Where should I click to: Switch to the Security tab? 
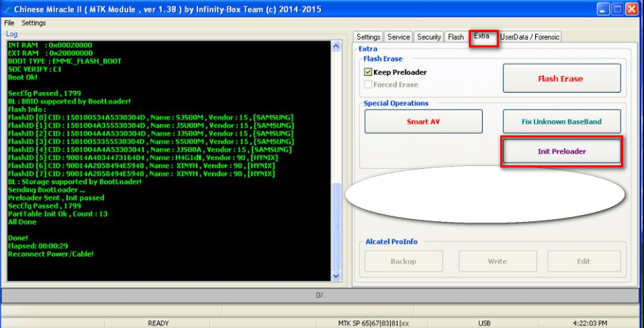pos(429,37)
